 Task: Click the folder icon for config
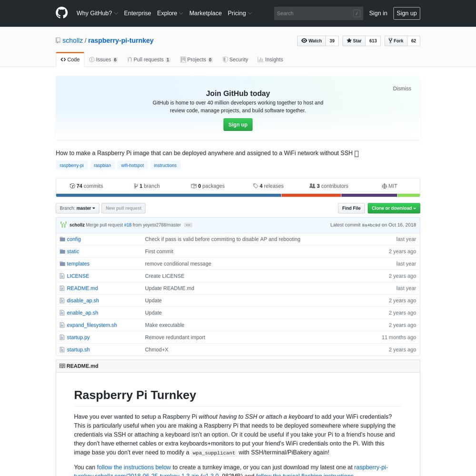[62, 239]
